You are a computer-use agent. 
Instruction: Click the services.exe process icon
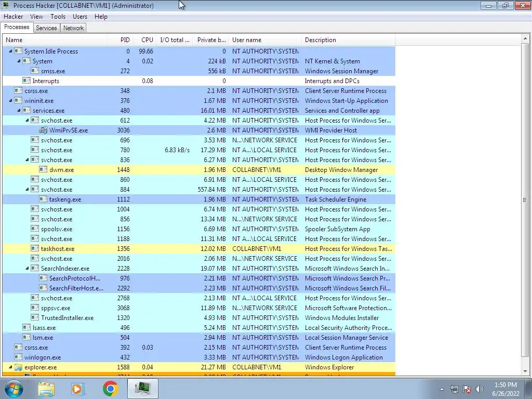(x=26, y=111)
